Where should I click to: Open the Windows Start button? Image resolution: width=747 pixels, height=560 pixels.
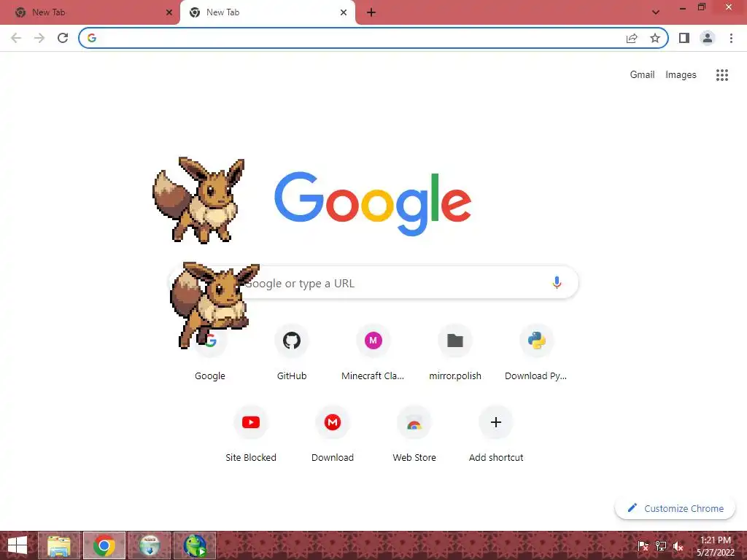(18, 545)
